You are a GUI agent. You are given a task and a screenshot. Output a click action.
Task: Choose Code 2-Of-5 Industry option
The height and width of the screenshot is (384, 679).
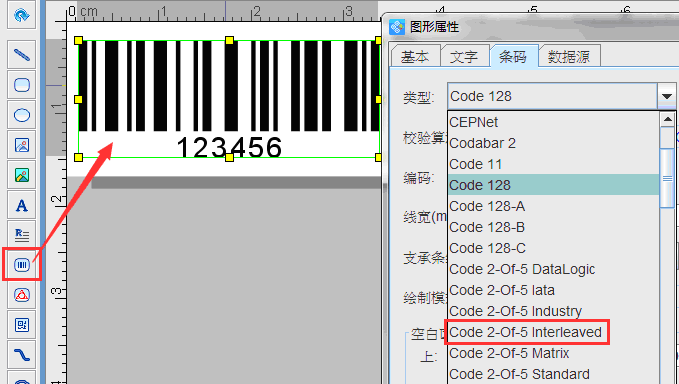coord(553,311)
